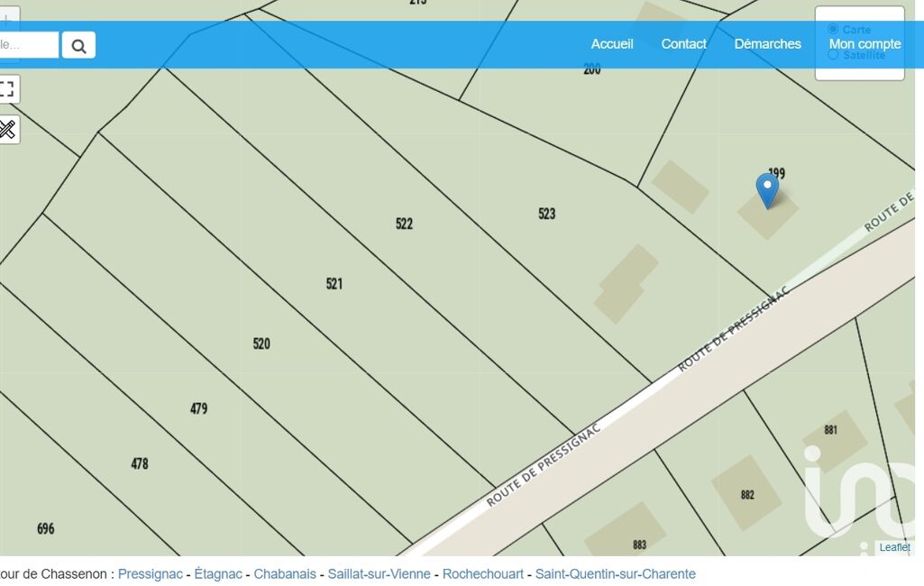Open the Accueil menu item
924x586 pixels.
(612, 43)
